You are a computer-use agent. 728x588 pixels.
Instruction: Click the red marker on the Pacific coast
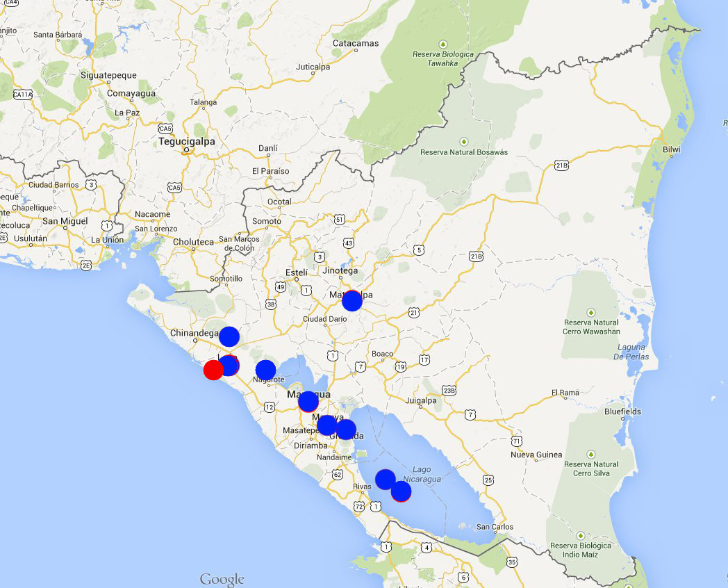coord(213,370)
